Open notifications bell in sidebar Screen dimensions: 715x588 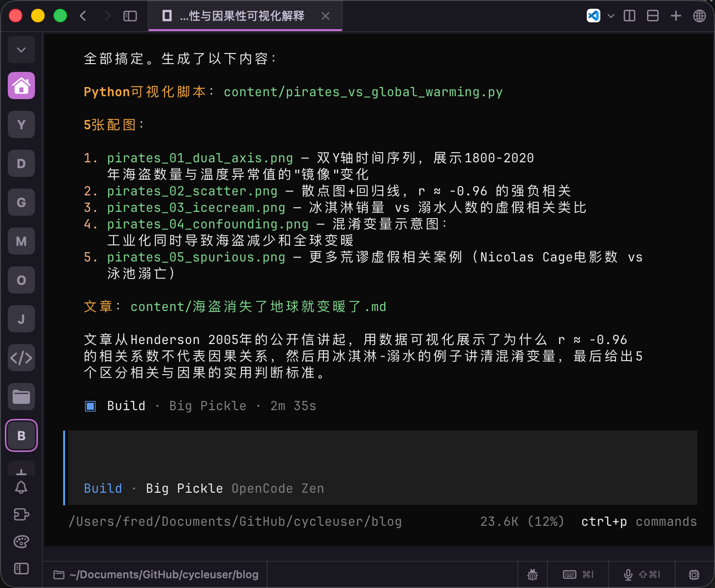click(21, 487)
